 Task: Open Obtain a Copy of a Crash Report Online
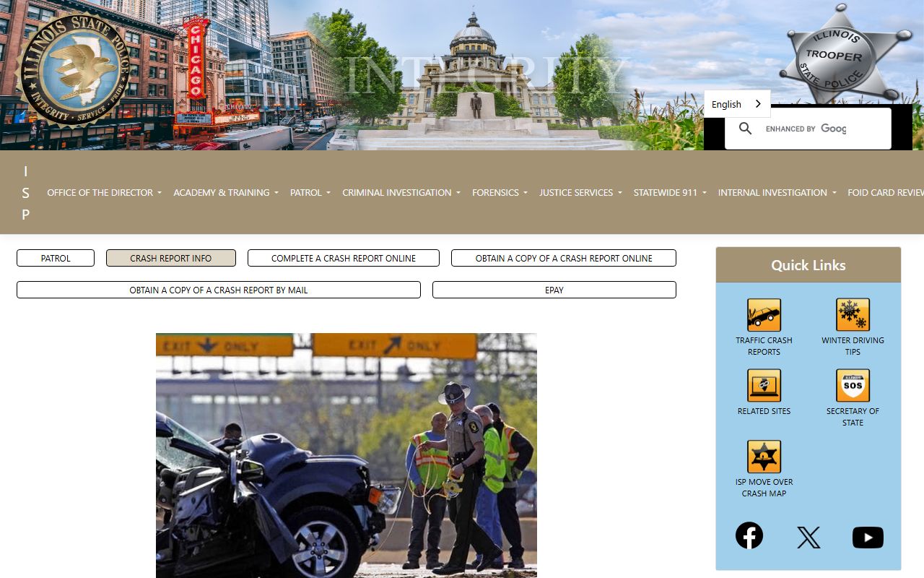(x=564, y=258)
